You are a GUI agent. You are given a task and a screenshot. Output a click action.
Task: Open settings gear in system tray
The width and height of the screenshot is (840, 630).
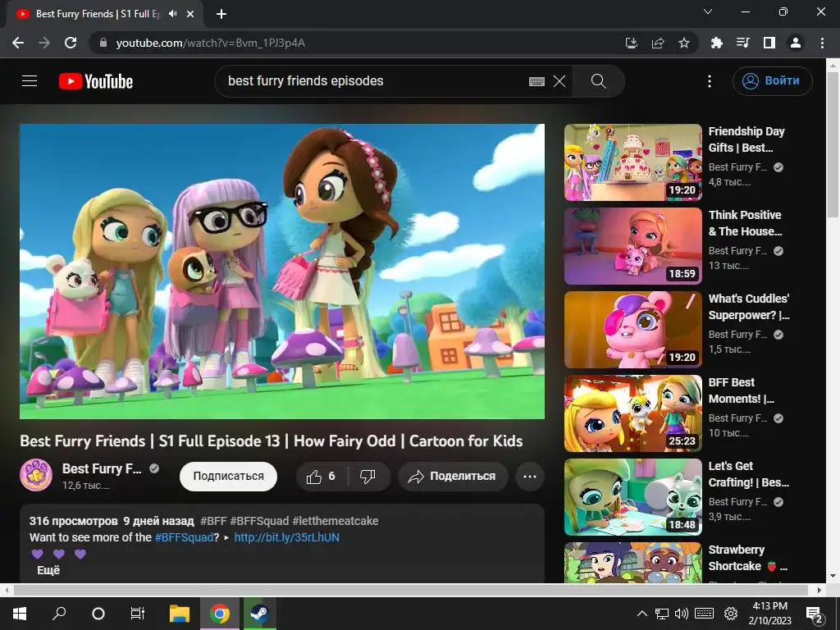(731, 614)
